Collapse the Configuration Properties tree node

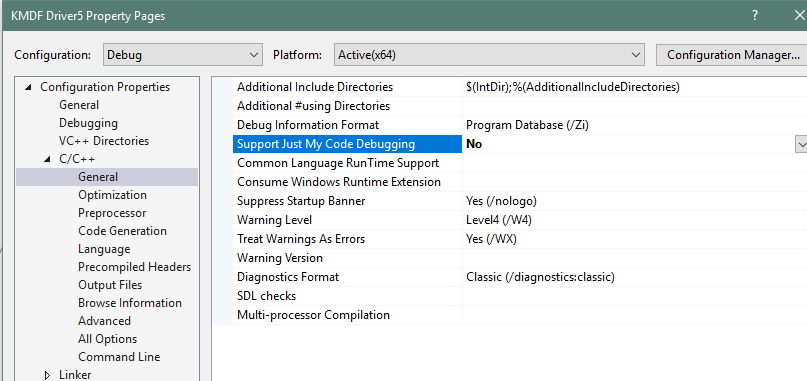[27, 87]
